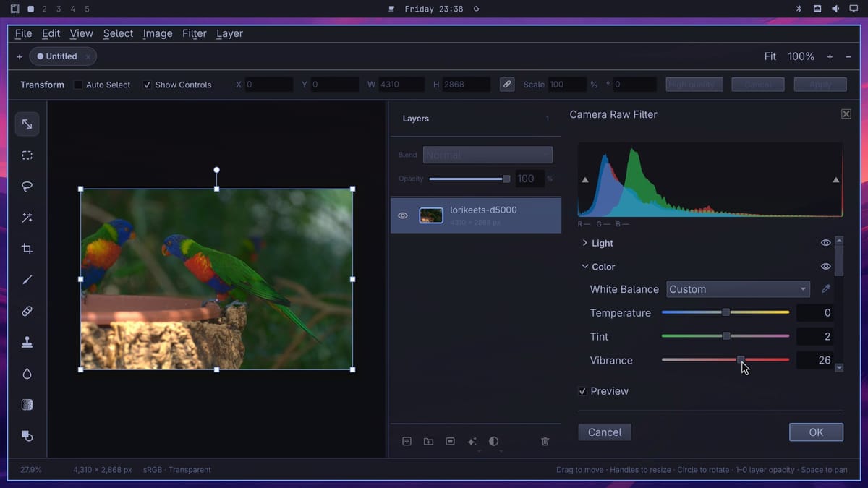Toggle Color section visibility eye
The width and height of the screenshot is (868, 488).
[x=825, y=267]
